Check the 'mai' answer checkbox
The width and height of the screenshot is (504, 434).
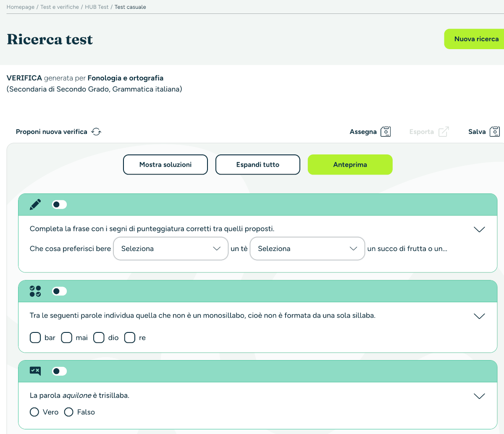(67, 338)
